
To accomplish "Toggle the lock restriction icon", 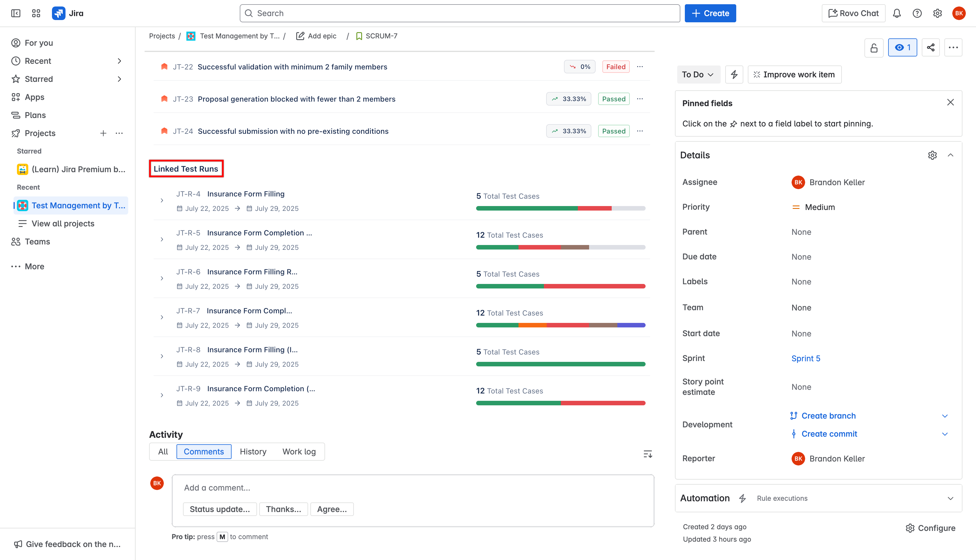I will (874, 48).
